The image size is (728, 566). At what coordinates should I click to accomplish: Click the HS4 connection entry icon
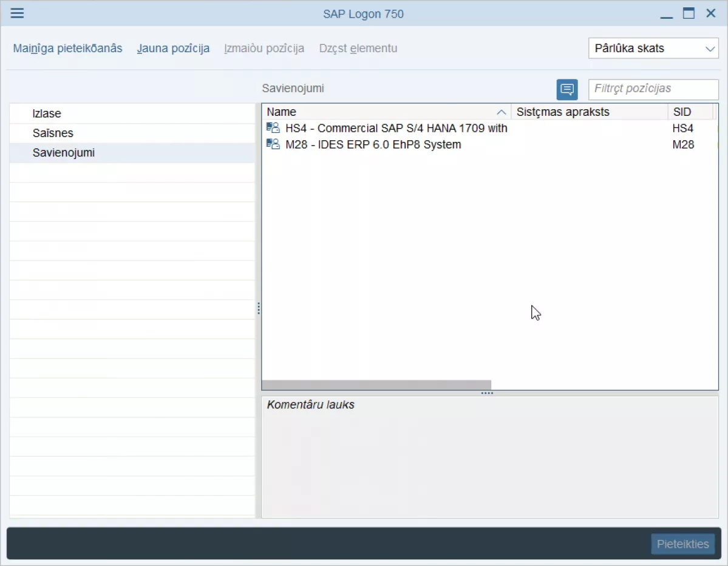(273, 127)
